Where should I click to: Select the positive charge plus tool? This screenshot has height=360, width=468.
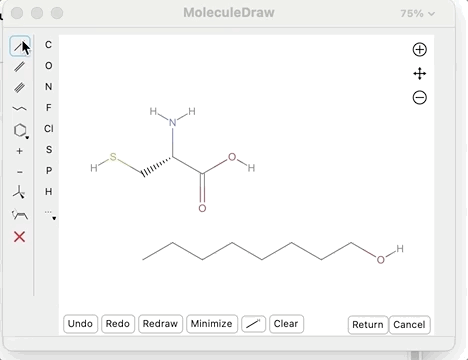click(x=20, y=151)
